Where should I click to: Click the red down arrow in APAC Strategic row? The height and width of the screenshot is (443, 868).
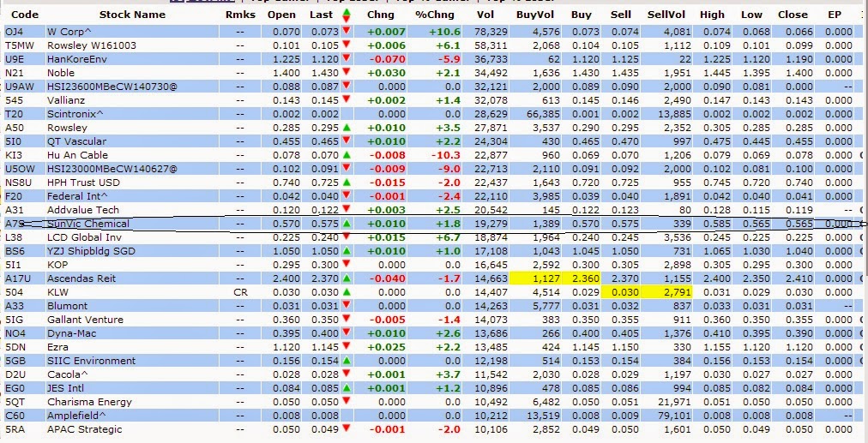[347, 428]
